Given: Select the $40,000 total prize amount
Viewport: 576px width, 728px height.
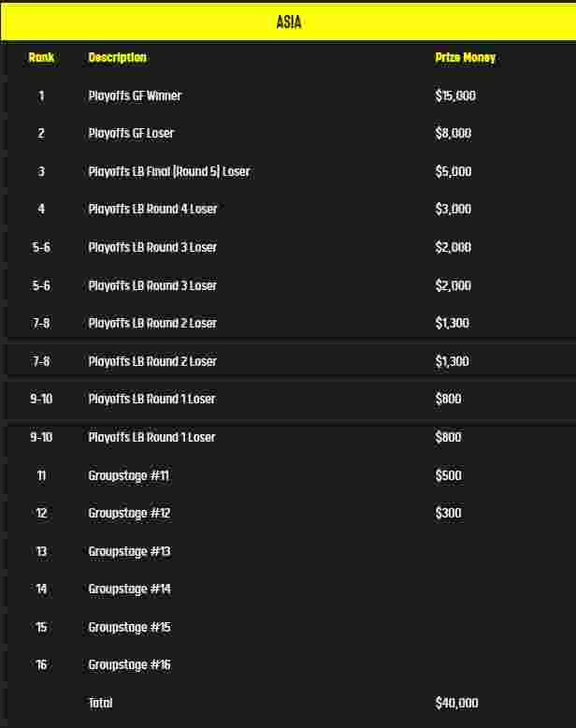Looking at the screenshot, I should (x=456, y=702).
